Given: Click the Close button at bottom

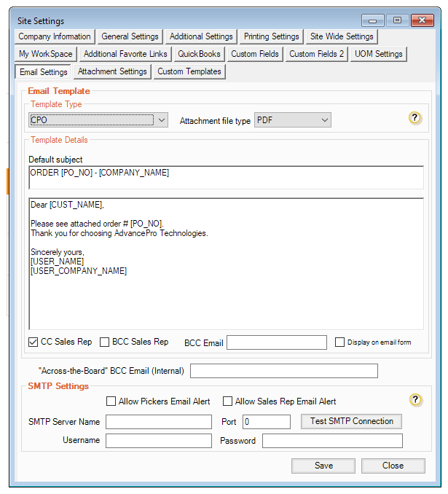Looking at the screenshot, I should (393, 466).
